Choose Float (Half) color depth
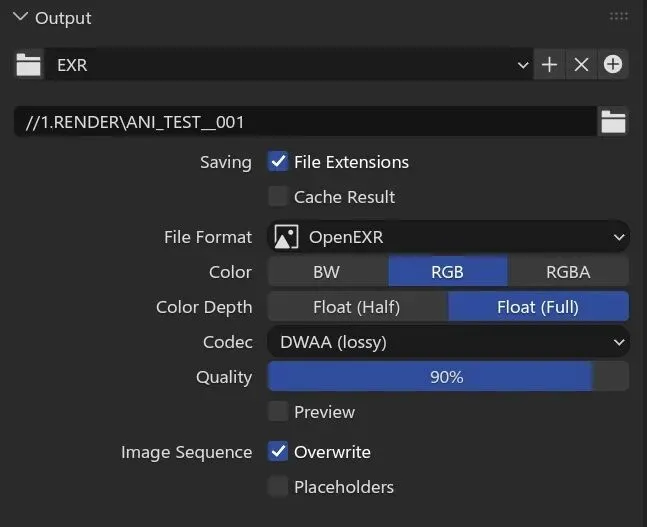 click(357, 307)
